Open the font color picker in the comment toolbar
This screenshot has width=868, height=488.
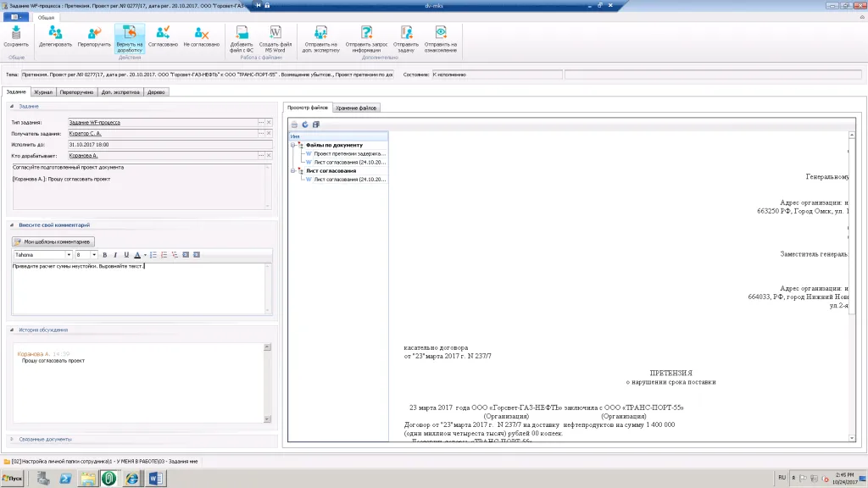point(138,254)
